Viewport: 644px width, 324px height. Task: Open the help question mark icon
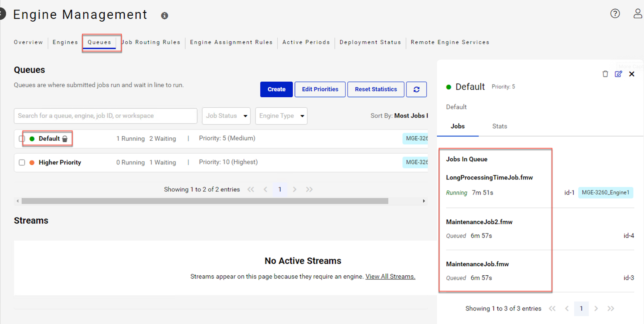[x=615, y=14]
